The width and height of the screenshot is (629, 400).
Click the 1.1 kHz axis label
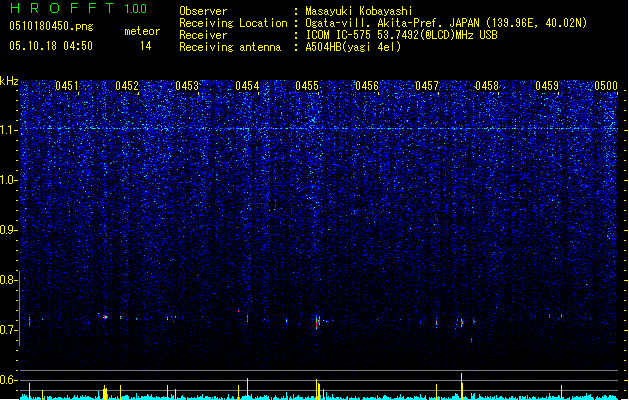pos(8,130)
